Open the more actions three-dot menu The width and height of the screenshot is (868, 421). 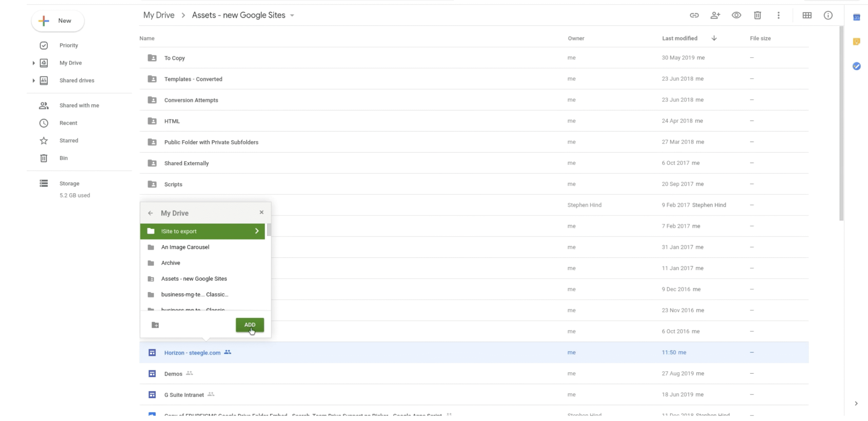click(778, 15)
